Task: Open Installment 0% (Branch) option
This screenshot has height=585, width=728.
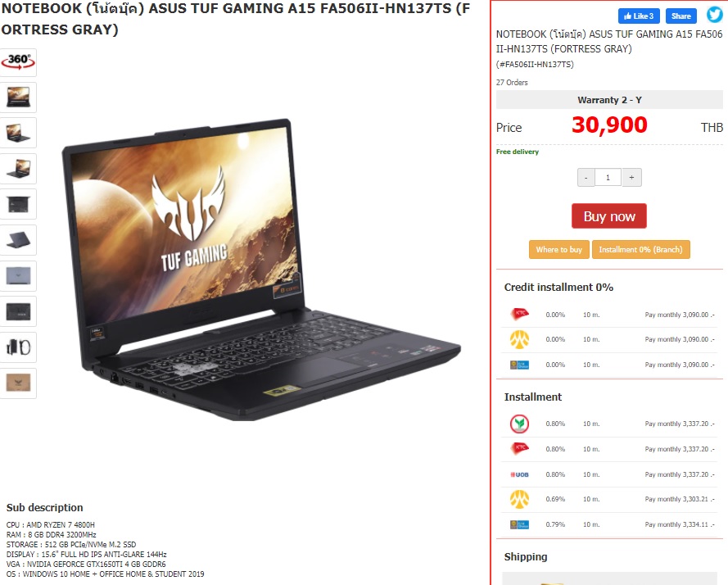Action: [x=640, y=250]
